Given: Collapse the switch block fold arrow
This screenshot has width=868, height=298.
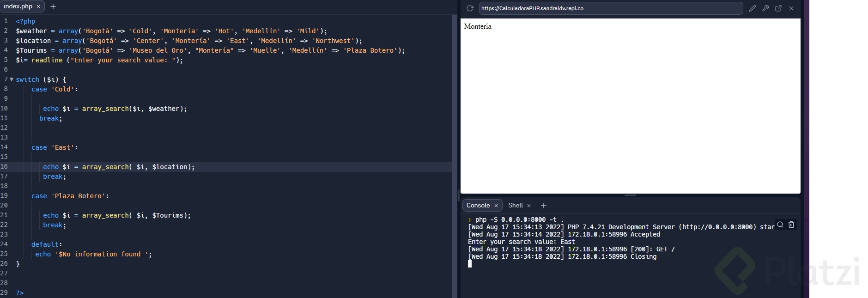Looking at the screenshot, I should click(12, 79).
